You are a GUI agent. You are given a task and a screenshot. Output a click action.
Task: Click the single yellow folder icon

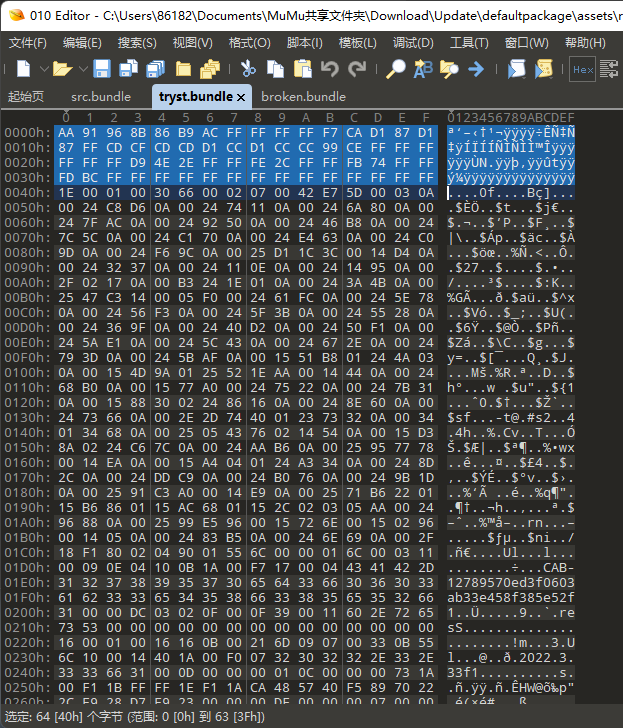[183, 69]
